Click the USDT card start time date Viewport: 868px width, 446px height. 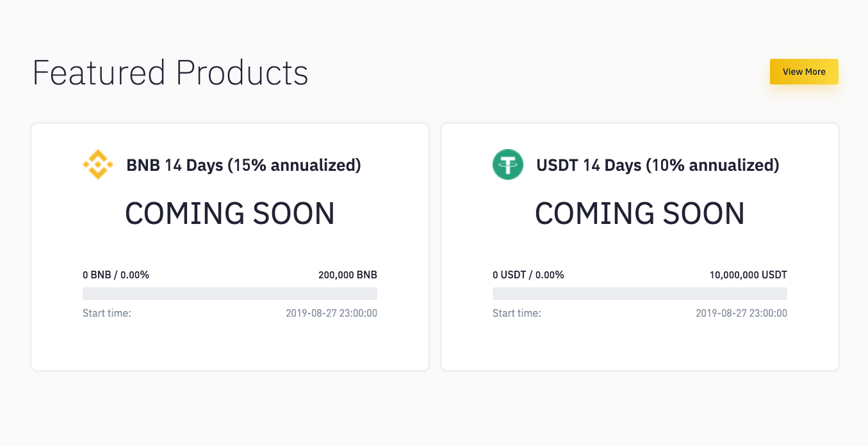741,314
